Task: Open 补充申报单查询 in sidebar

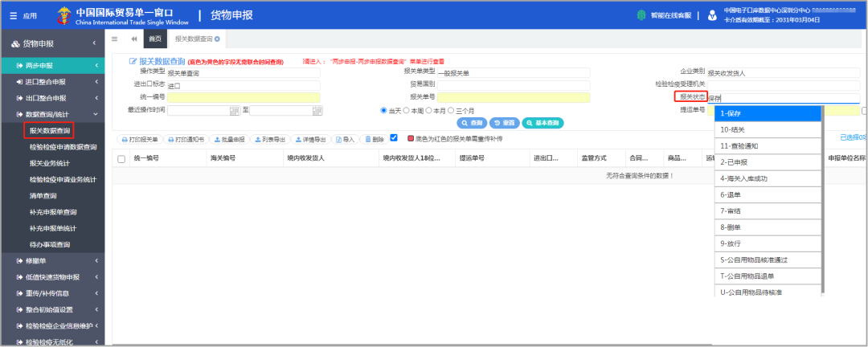Action: [x=53, y=212]
